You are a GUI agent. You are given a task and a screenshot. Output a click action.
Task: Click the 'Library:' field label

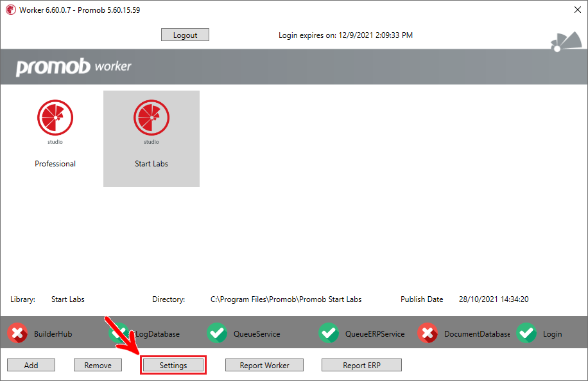22,299
